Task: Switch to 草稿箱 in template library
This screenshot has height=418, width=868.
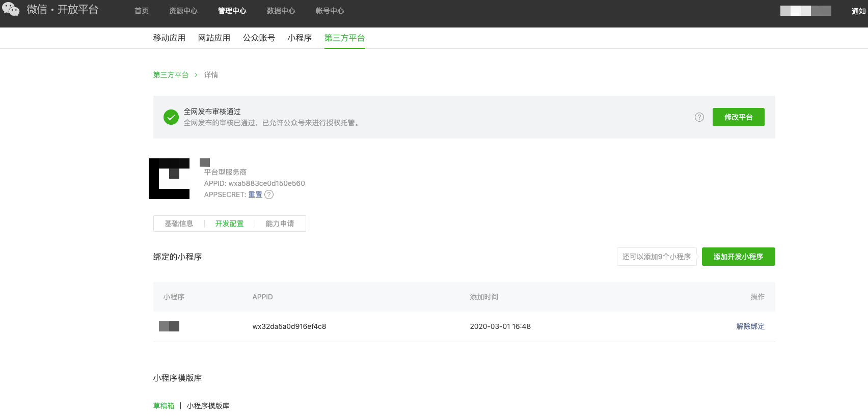Action: tap(164, 406)
